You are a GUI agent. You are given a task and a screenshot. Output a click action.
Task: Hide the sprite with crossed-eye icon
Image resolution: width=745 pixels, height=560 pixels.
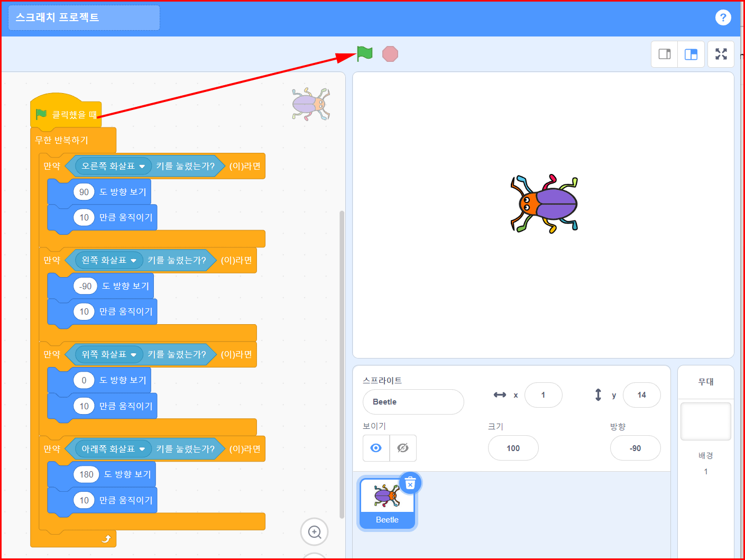(403, 448)
